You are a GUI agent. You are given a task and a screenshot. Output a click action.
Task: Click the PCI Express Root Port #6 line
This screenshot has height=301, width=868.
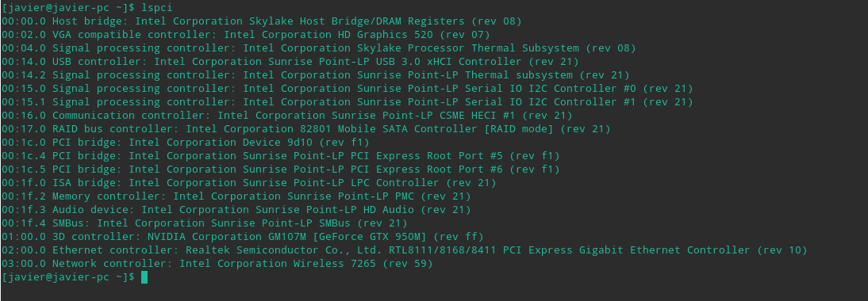(x=281, y=170)
